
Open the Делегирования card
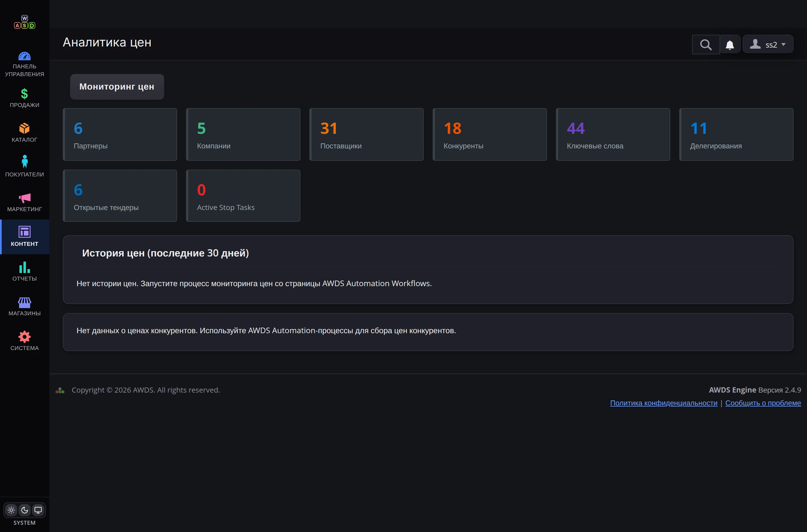736,134
